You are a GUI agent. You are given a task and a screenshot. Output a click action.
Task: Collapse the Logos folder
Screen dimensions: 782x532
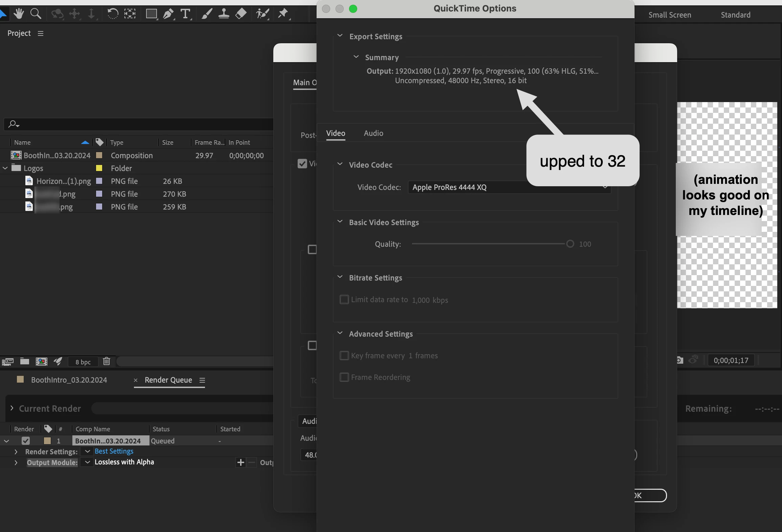coord(5,168)
